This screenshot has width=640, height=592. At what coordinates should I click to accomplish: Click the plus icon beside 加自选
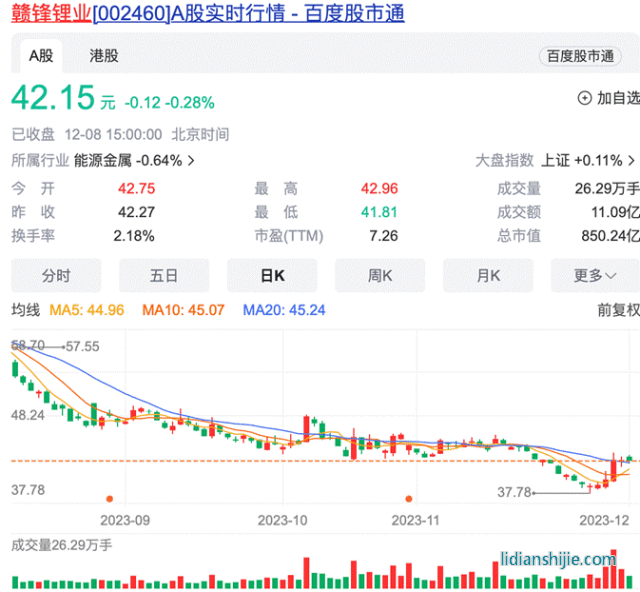585,98
